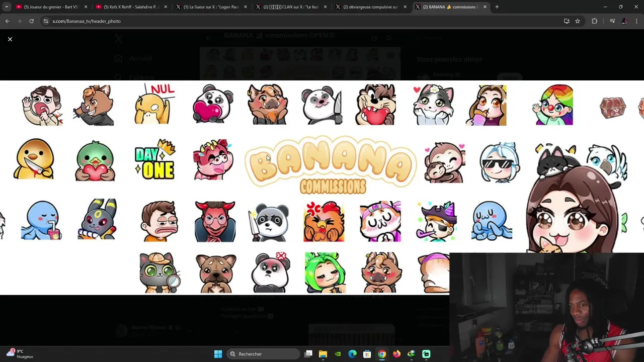Open Microsoft Store from the taskbar

[367, 354]
